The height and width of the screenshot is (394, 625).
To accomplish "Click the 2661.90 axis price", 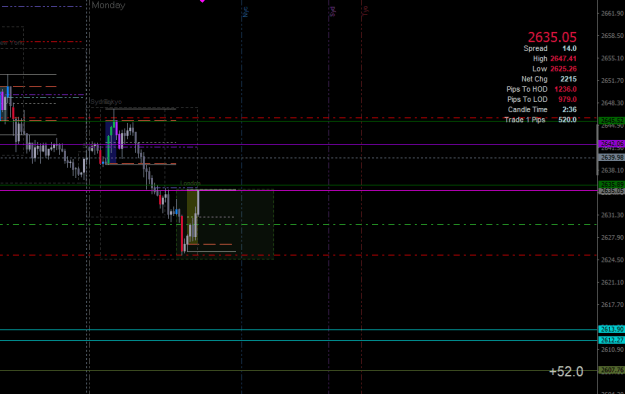I will [x=612, y=14].
